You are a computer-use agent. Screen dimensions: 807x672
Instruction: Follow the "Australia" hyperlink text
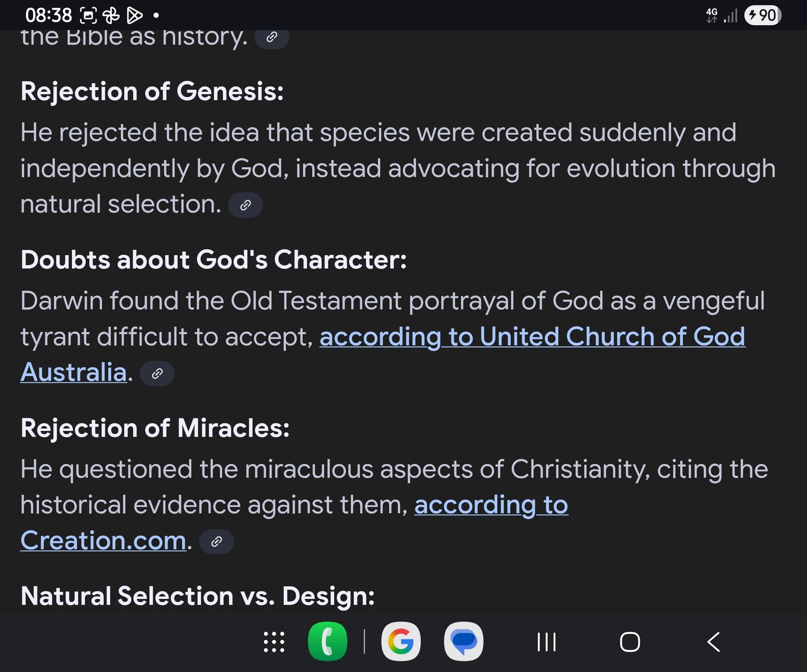tap(74, 372)
